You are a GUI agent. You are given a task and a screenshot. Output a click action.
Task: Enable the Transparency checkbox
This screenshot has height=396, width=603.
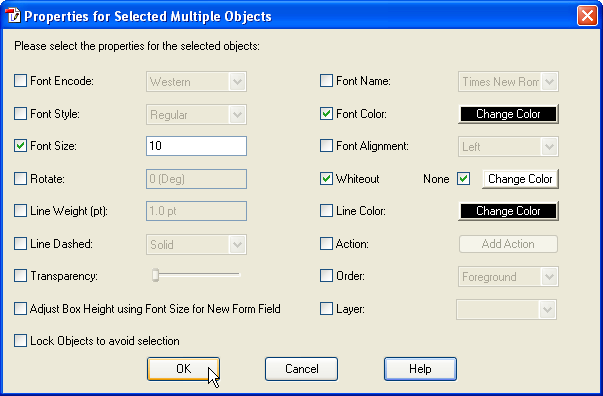20,276
